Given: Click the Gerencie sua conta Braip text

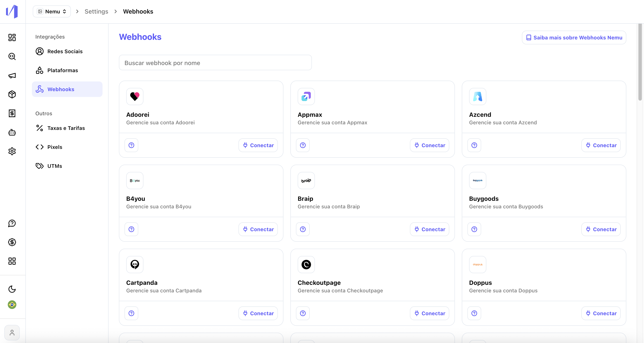Looking at the screenshot, I should [x=329, y=206].
